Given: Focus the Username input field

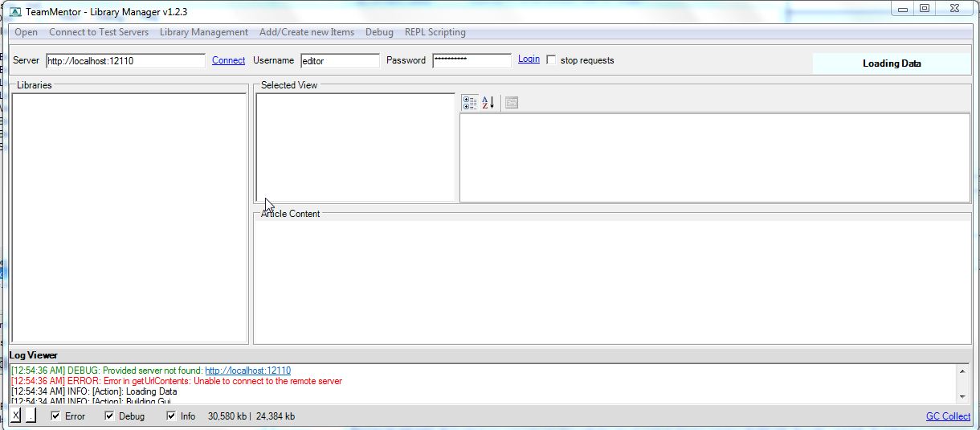Looking at the screenshot, I should (x=340, y=60).
